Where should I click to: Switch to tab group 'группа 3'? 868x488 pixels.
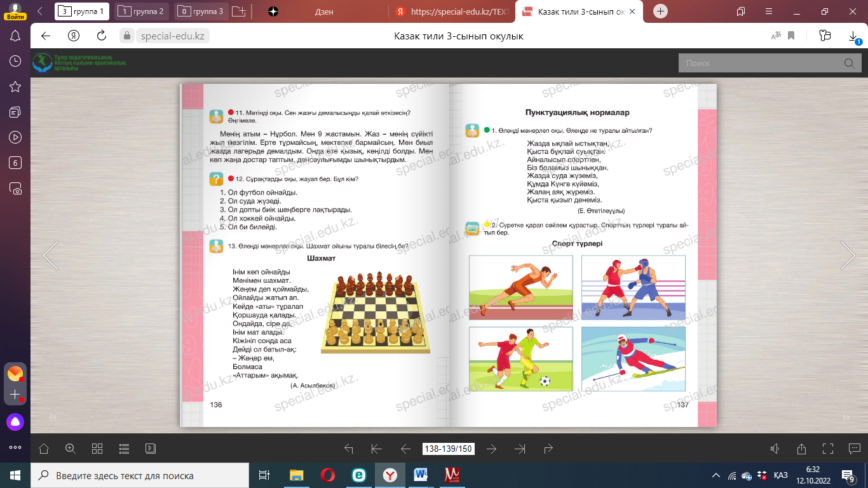[x=201, y=11]
